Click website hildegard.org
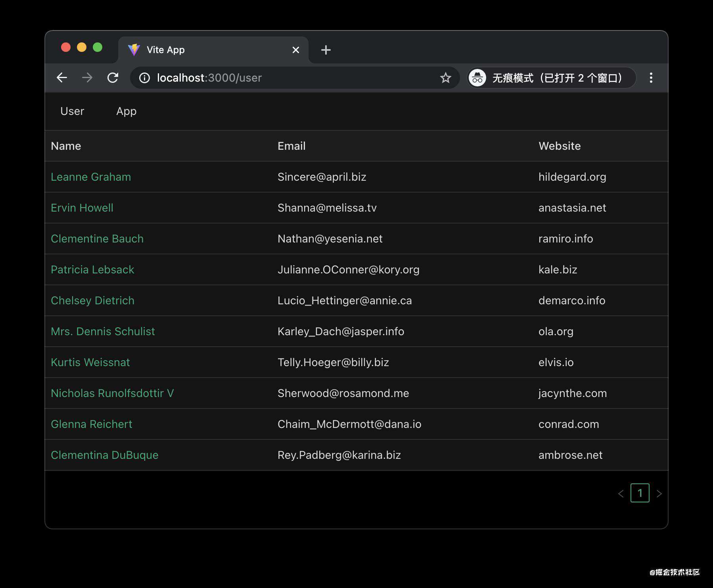 pos(572,177)
